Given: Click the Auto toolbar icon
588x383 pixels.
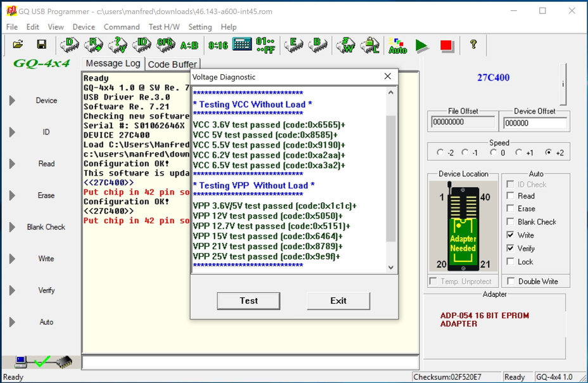Looking at the screenshot, I should point(397,45).
